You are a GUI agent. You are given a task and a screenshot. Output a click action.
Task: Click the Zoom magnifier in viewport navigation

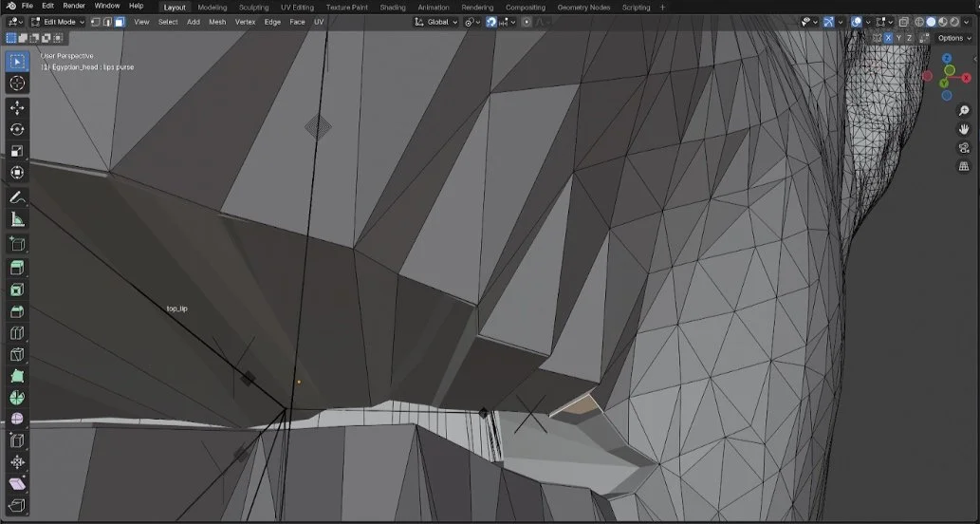point(964,111)
